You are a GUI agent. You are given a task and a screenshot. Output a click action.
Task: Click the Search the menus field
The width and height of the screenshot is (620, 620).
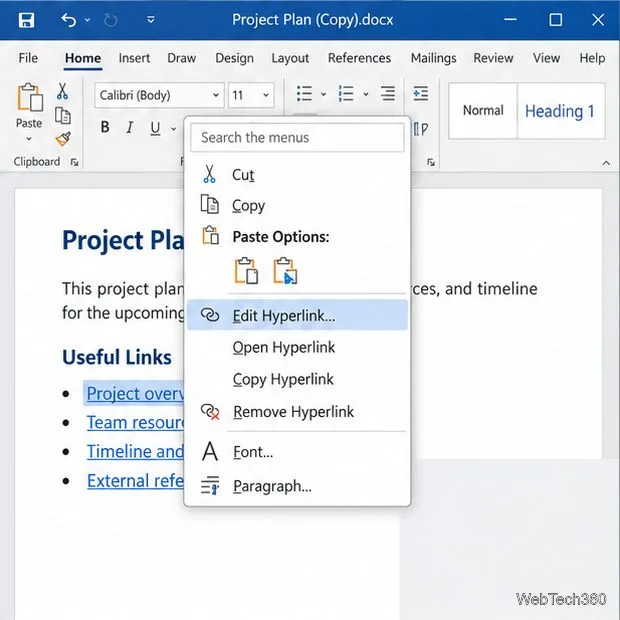click(297, 138)
